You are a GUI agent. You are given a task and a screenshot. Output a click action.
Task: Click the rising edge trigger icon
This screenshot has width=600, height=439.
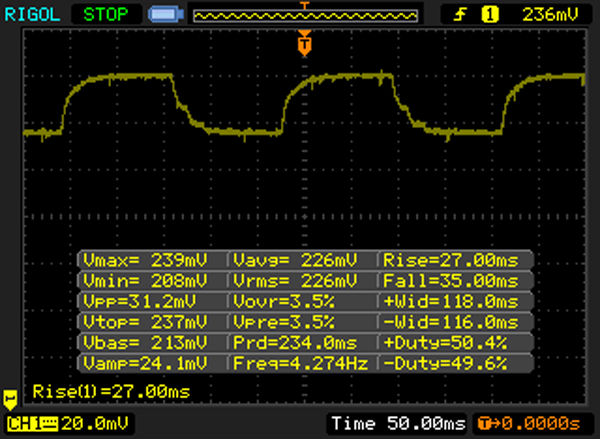pos(460,15)
